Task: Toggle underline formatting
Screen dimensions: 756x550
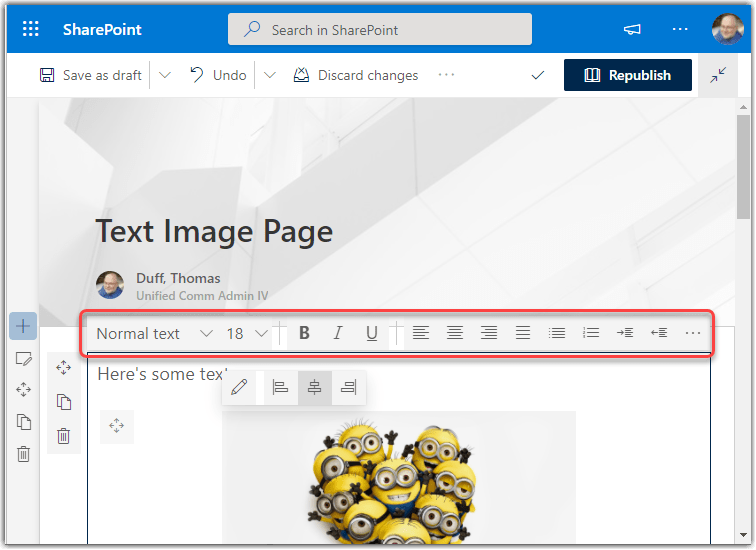Action: click(372, 333)
